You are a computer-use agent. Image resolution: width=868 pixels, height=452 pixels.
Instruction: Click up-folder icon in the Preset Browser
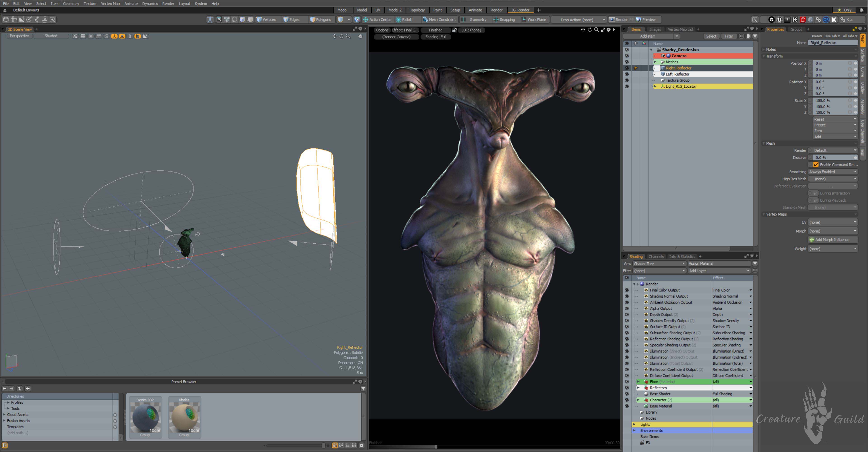(x=20, y=389)
